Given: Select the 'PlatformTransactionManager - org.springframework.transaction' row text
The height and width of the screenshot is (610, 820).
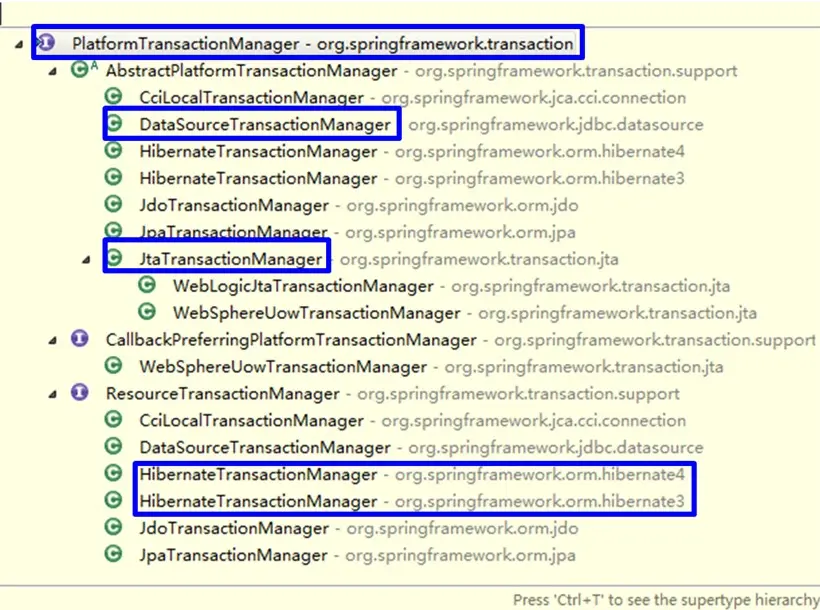Looking at the screenshot, I should 323,43.
